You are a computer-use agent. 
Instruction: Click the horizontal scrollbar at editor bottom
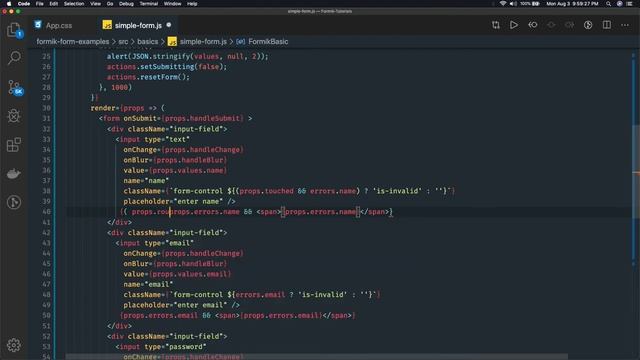point(317,357)
